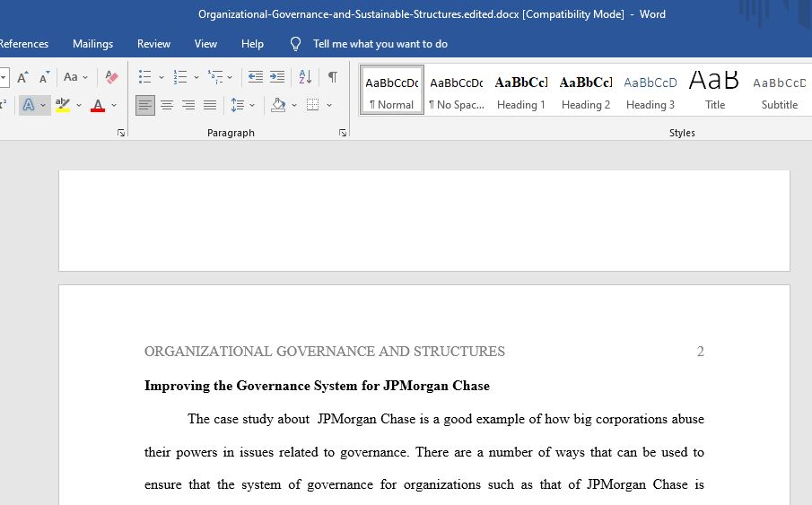The image size is (812, 505).
Task: Clear all formatting with the eraser icon
Action: [x=111, y=77]
